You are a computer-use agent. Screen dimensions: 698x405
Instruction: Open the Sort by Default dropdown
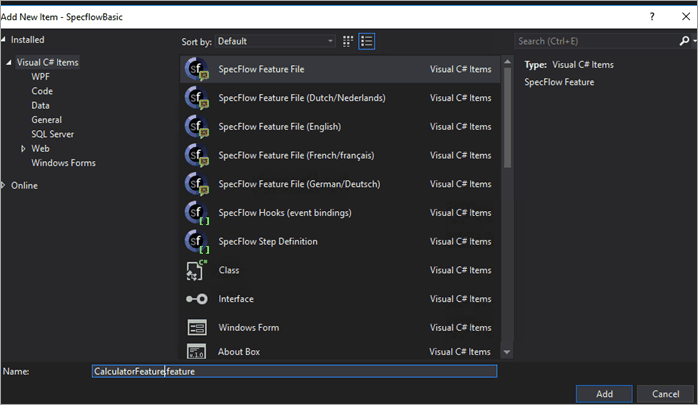click(275, 41)
